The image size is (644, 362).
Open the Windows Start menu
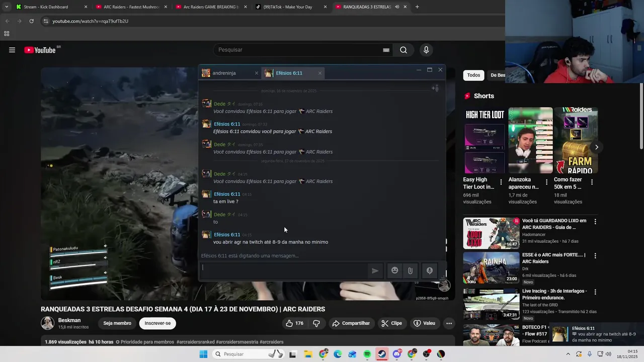pos(203,354)
